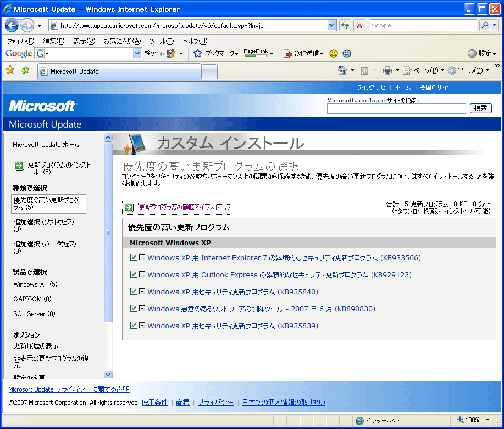This screenshot has width=504, height=429.
Task: Click the zoom magnifier icon in status bar
Action: click(x=460, y=420)
